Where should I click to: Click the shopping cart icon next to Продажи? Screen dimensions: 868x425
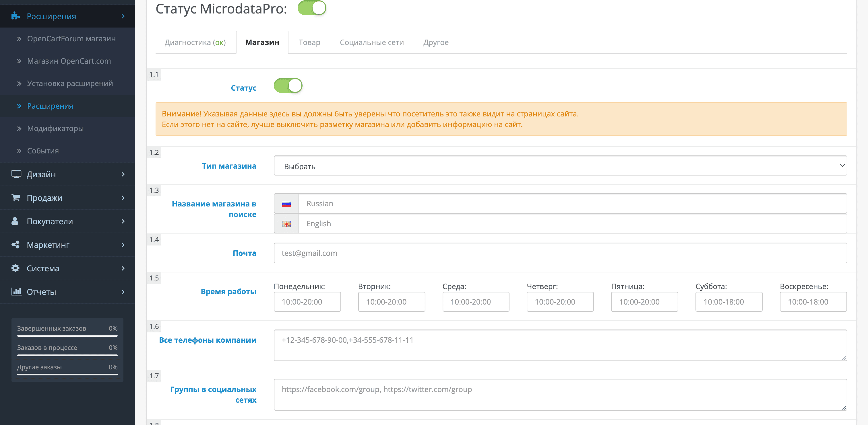(16, 198)
